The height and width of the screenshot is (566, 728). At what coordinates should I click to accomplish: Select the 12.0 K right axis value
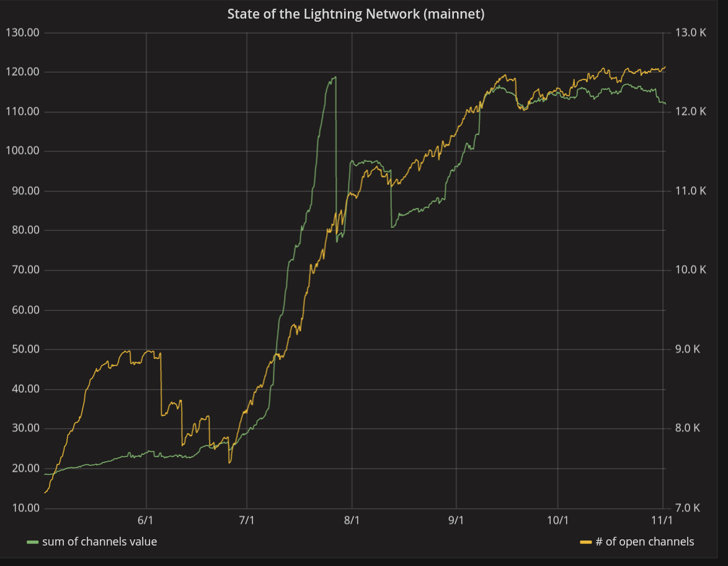(690, 112)
